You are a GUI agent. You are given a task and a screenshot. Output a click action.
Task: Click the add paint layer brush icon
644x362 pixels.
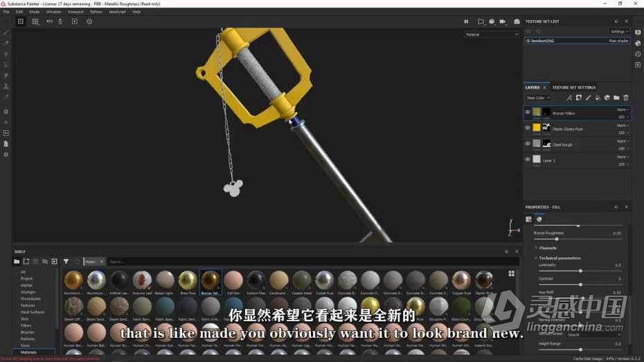pos(588,98)
